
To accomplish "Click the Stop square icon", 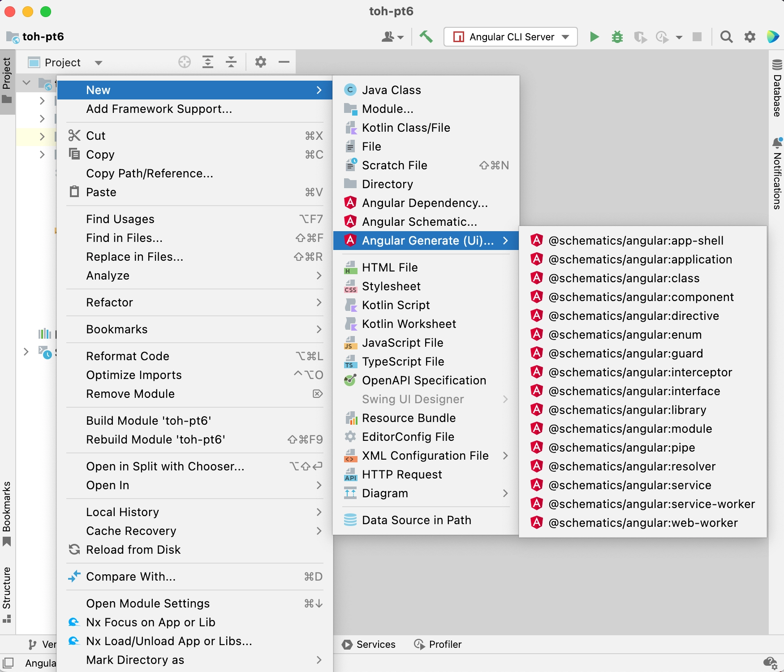I will point(697,37).
